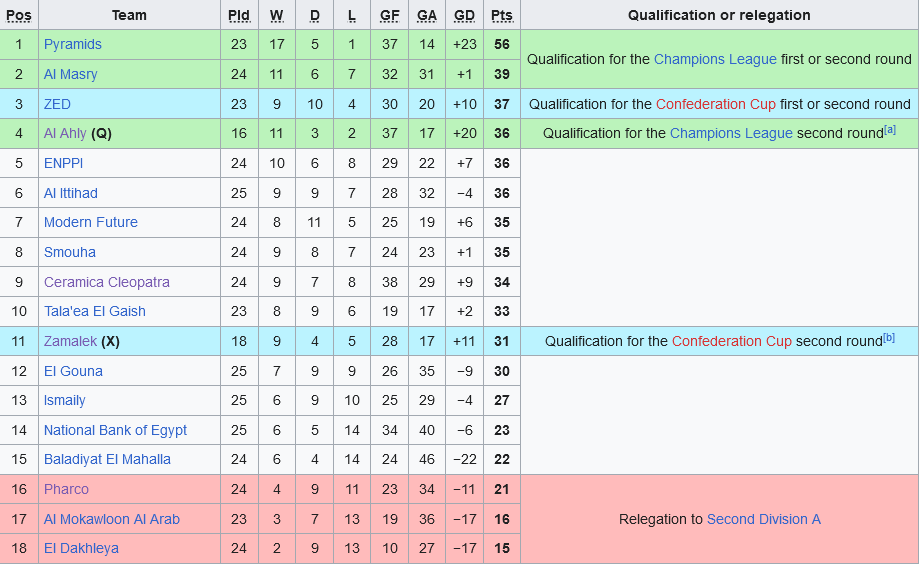This screenshot has width=919, height=568.
Task: Open Second Division A link
Action: tap(763, 519)
